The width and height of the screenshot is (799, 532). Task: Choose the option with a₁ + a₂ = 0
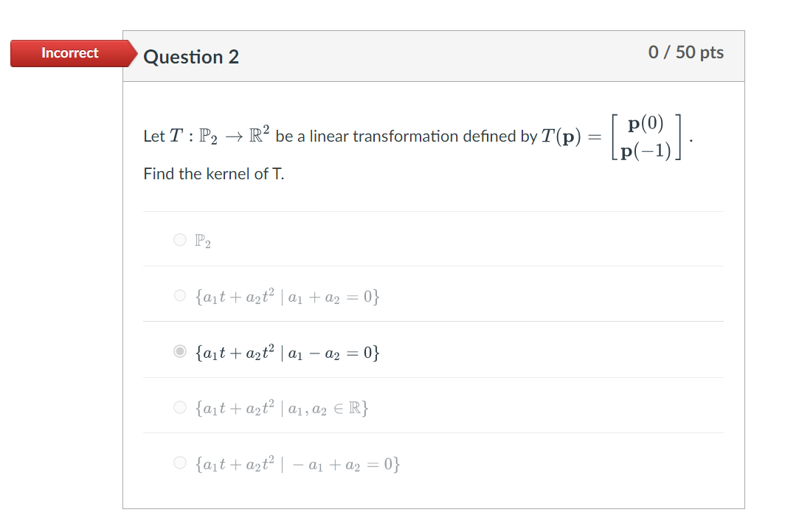[x=179, y=295]
